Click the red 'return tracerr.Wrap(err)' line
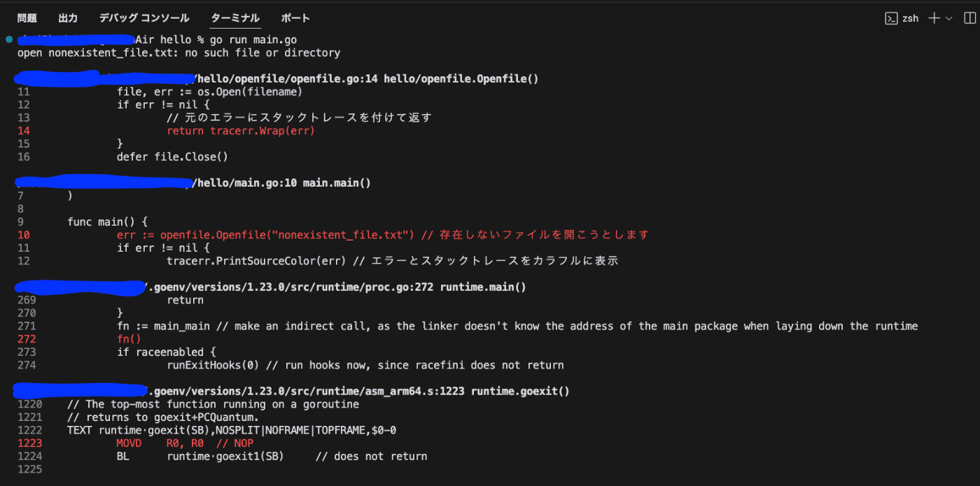This screenshot has height=486, width=980. tap(241, 131)
